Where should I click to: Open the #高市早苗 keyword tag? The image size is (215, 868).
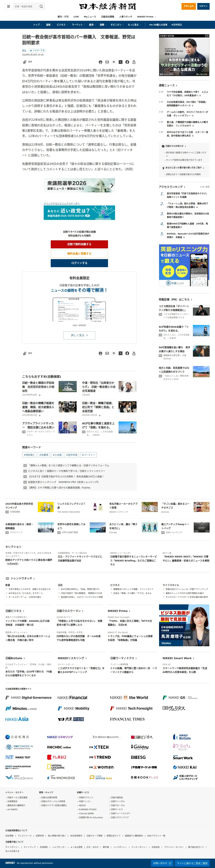[x=72, y=455]
